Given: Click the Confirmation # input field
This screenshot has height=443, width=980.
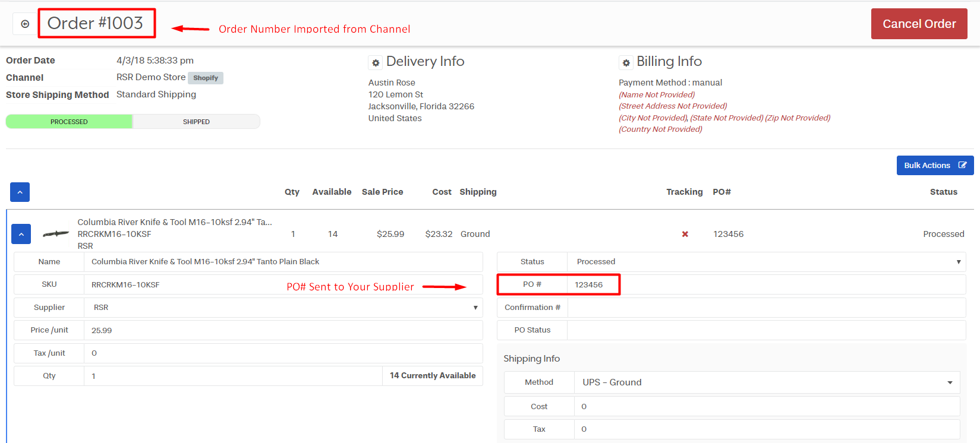Looking at the screenshot, I should coord(767,308).
